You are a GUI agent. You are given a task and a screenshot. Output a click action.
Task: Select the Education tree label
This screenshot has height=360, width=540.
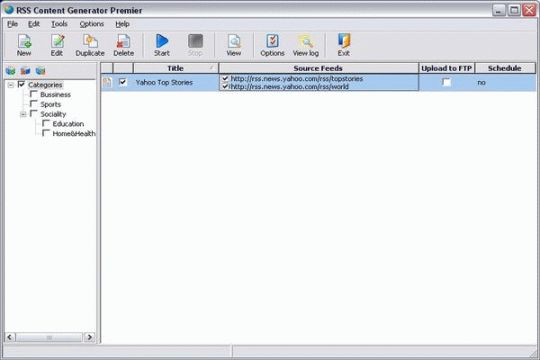[68, 124]
